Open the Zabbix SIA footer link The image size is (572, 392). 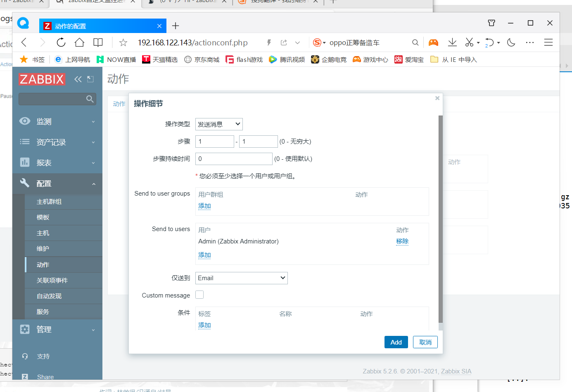coord(456,371)
